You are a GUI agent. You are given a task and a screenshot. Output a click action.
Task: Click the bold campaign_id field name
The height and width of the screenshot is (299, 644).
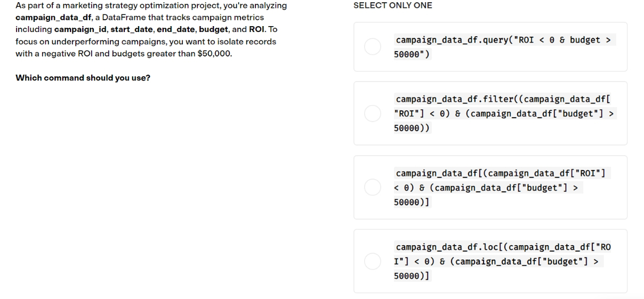(80, 29)
